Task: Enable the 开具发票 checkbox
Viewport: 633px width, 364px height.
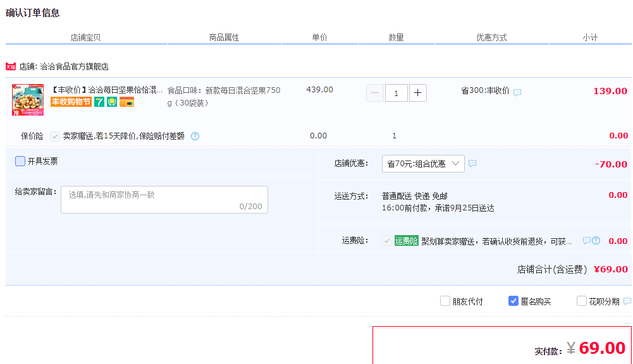Action: [x=20, y=161]
